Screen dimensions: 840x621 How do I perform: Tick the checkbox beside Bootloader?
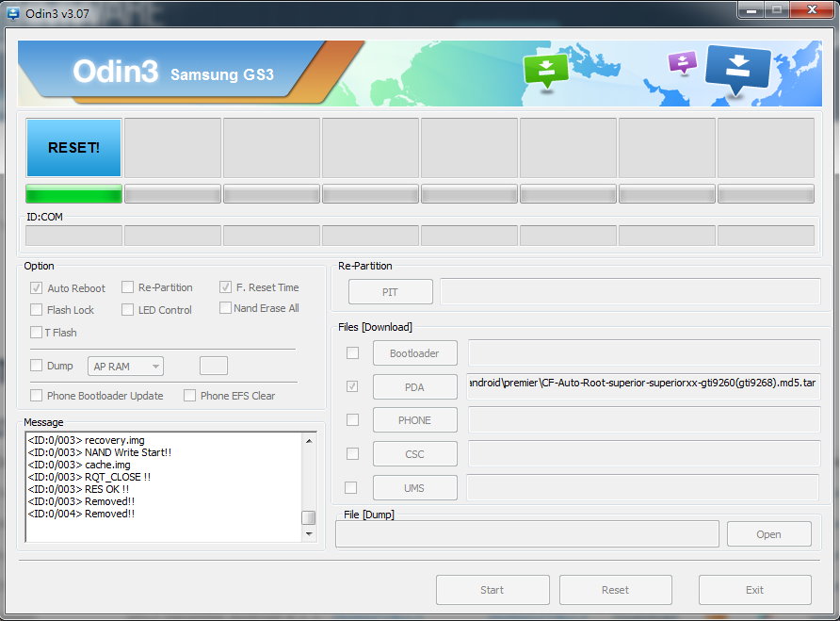pos(352,352)
